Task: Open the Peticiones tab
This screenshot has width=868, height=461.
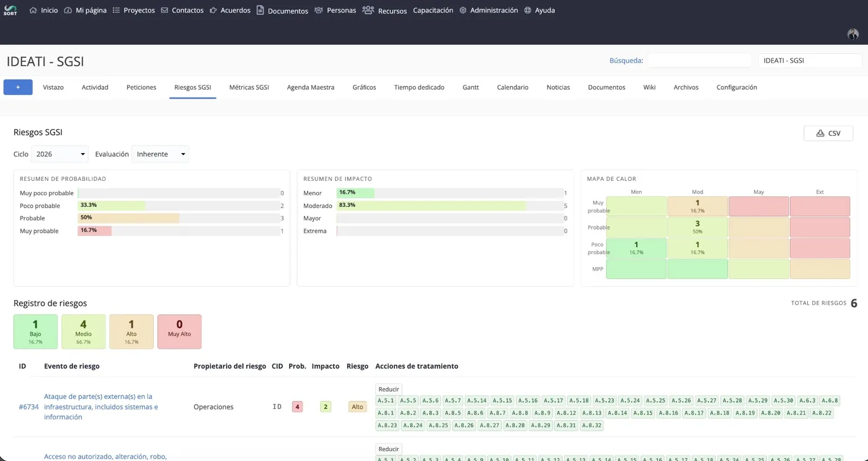Action: tap(141, 87)
